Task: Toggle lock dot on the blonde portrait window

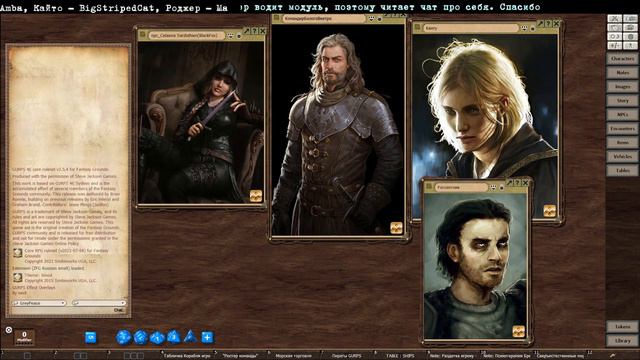Action: pos(533,29)
